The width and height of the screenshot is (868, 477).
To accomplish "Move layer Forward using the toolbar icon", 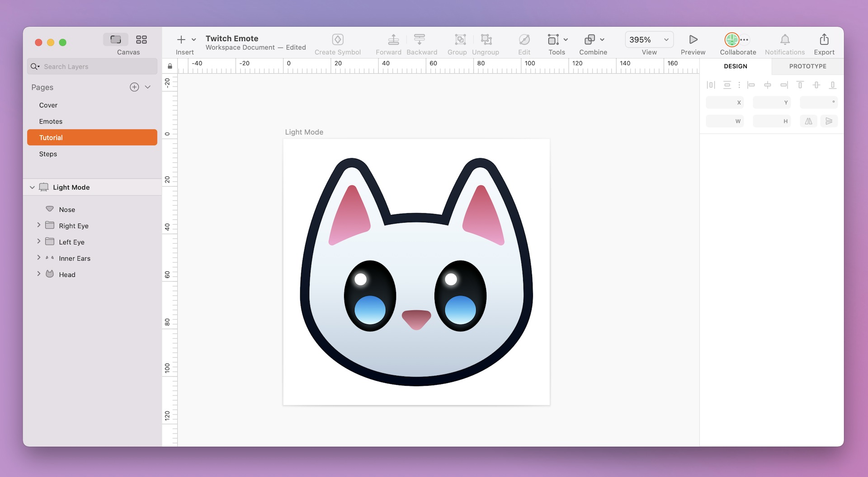I will (393, 40).
